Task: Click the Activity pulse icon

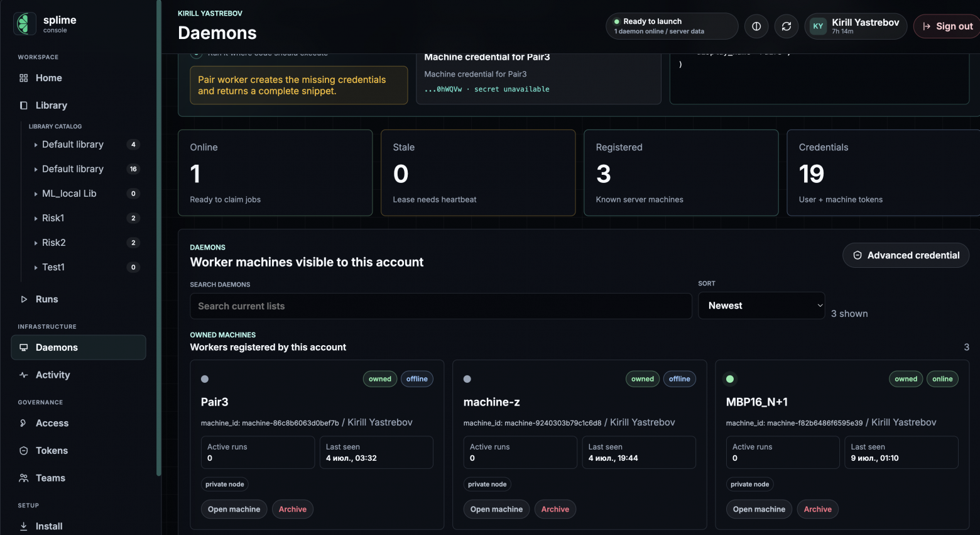Action: point(24,375)
